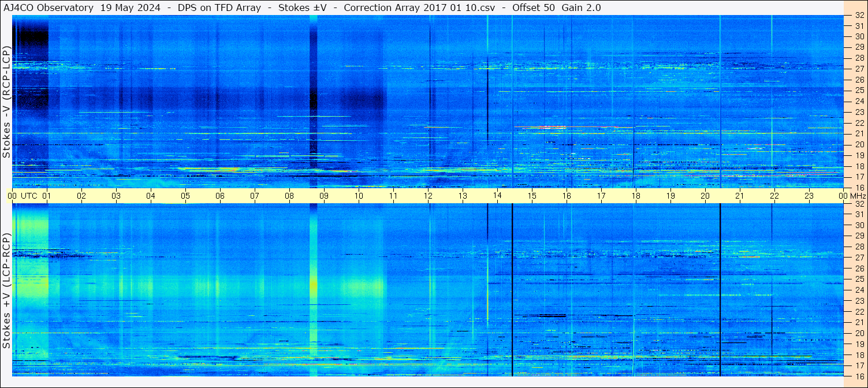868x388 pixels.
Task: Click the 32 MHz tick on upper panel
Action: [859, 15]
